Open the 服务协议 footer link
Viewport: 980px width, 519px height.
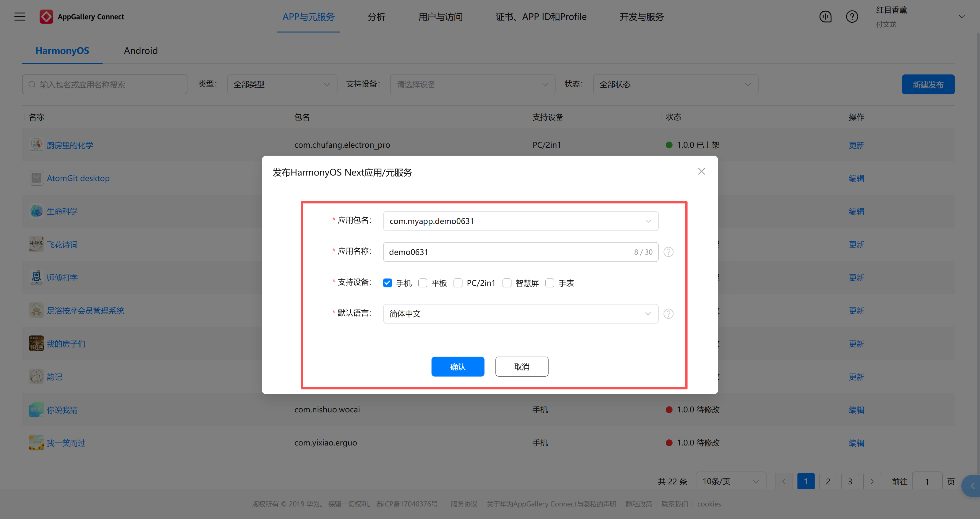click(464, 504)
